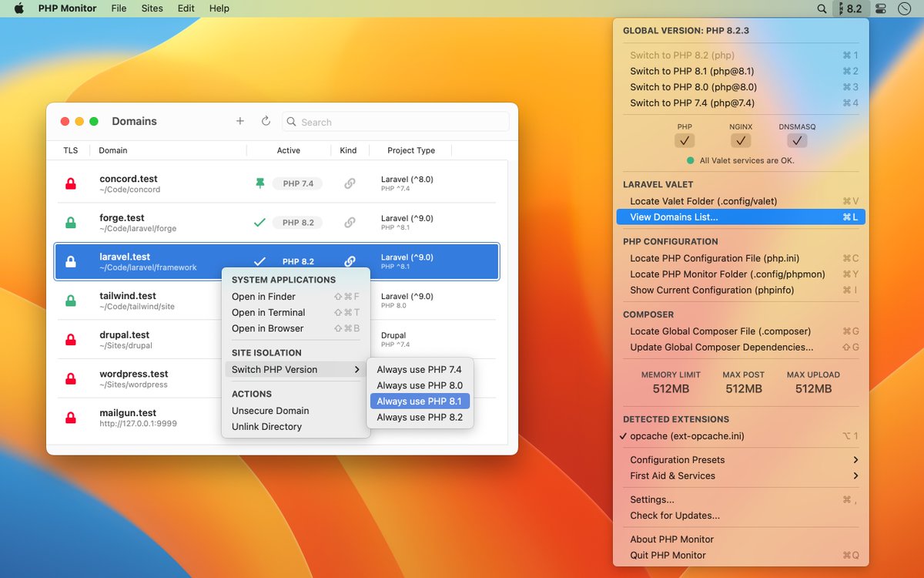924x578 pixels.
Task: Toggle the PHP service checkbox
Action: pyautogui.click(x=684, y=141)
